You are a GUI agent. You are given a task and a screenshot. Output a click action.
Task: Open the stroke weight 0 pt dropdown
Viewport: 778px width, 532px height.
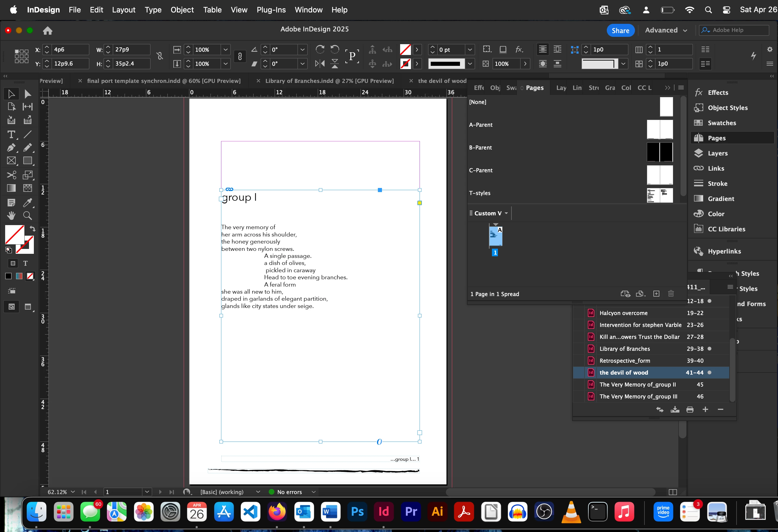470,50
